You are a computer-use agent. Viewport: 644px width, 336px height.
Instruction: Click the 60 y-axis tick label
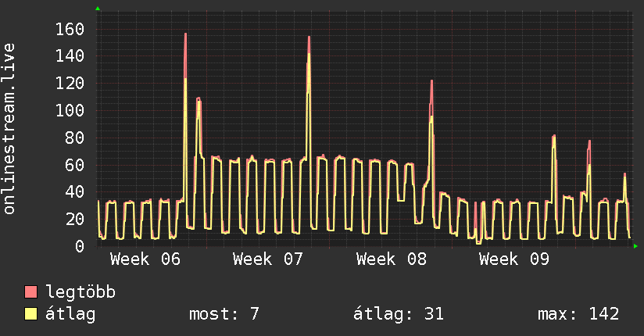(75, 165)
